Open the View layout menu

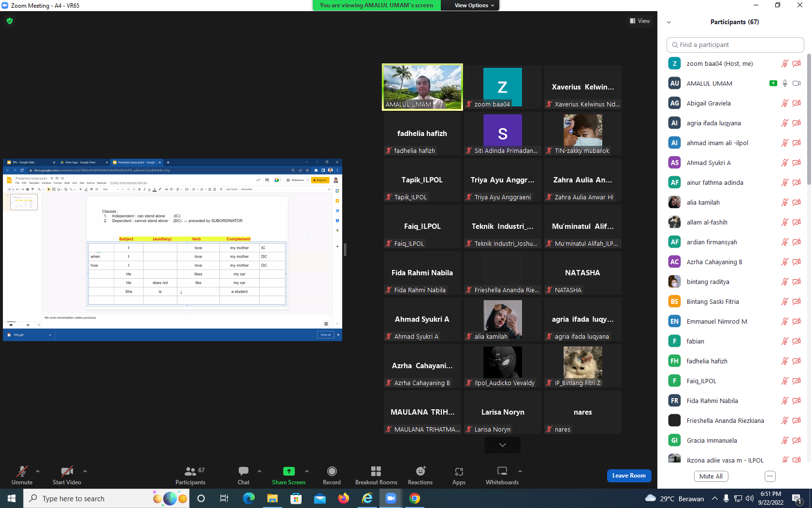[x=640, y=21]
